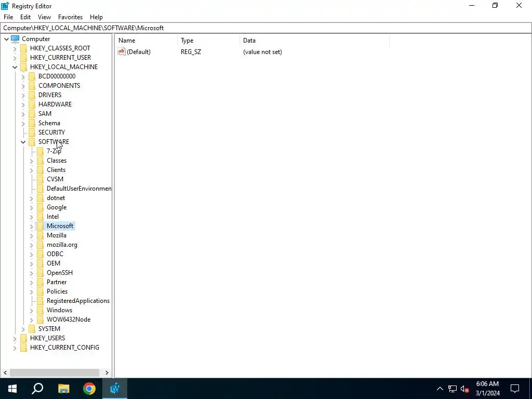Click the Computer icon in tree
This screenshot has width=532, height=399.
[15, 38]
